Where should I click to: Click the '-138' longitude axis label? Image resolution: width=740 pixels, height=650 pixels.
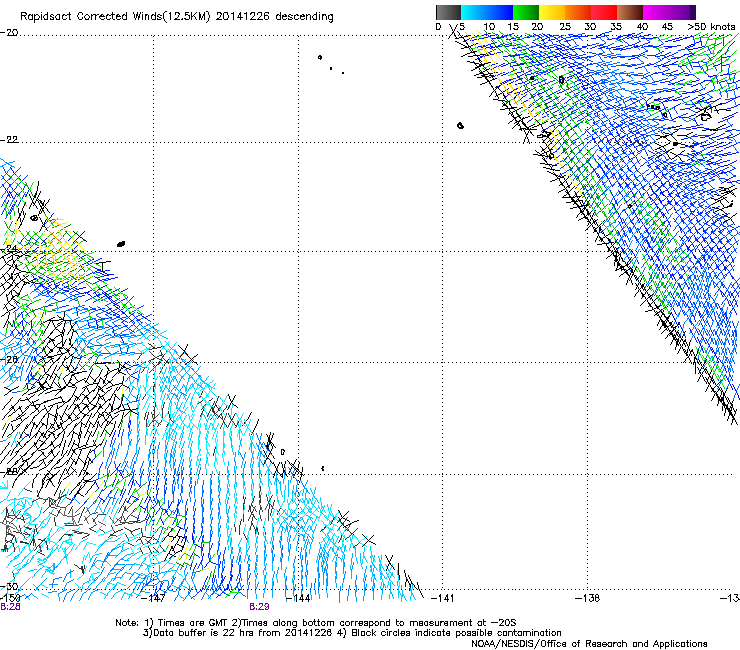coord(588,598)
